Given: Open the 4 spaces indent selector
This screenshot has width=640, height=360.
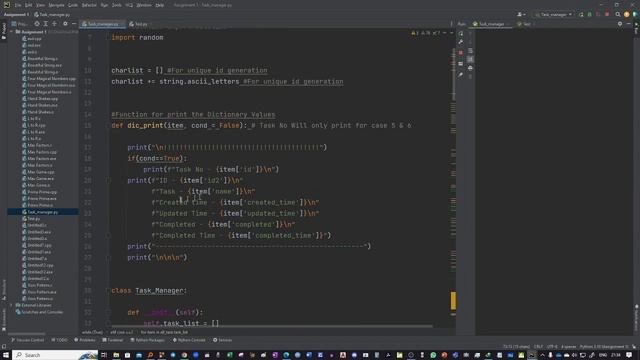Looking at the screenshot, I should 568,347.
